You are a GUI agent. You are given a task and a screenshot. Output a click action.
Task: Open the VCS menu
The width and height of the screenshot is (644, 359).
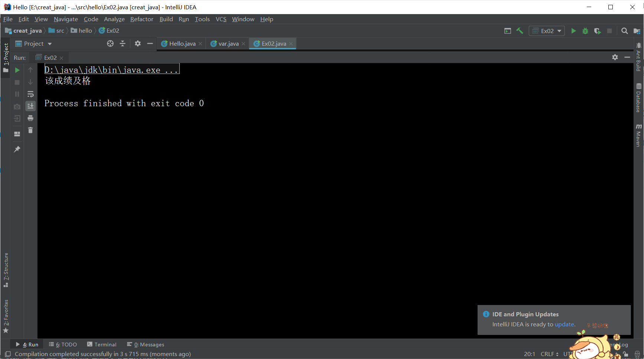point(221,19)
